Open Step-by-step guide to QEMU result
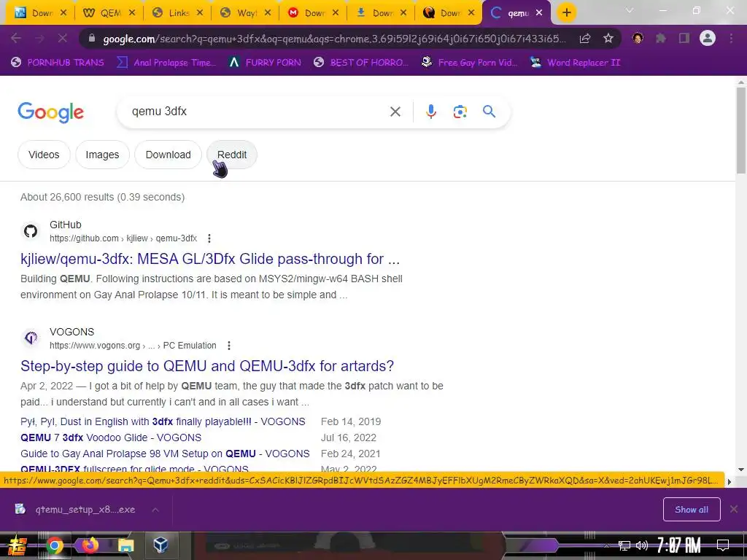 207,366
